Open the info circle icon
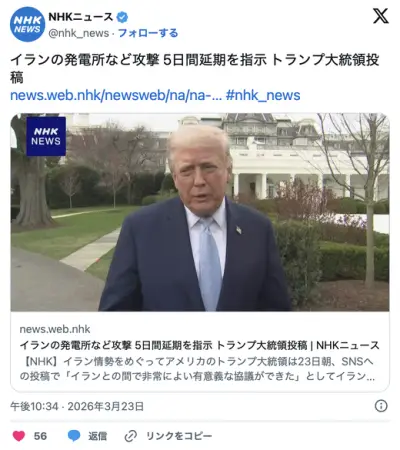Viewport: 400px width, 450px height. click(x=381, y=406)
